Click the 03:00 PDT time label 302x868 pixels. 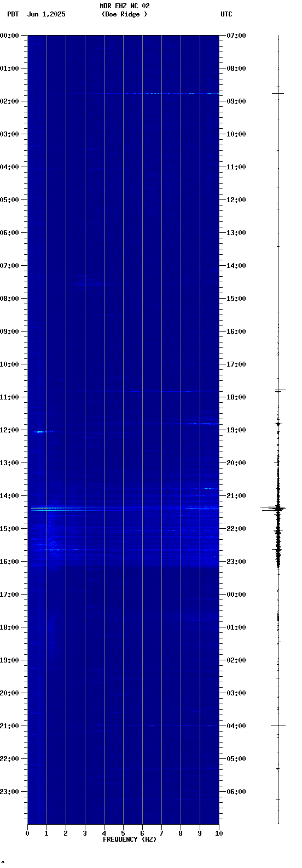point(9,134)
